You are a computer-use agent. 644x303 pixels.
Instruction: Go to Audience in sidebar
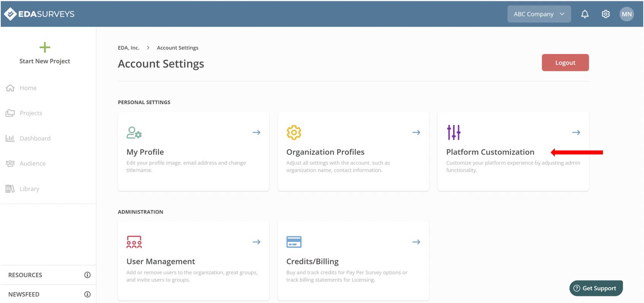click(33, 164)
